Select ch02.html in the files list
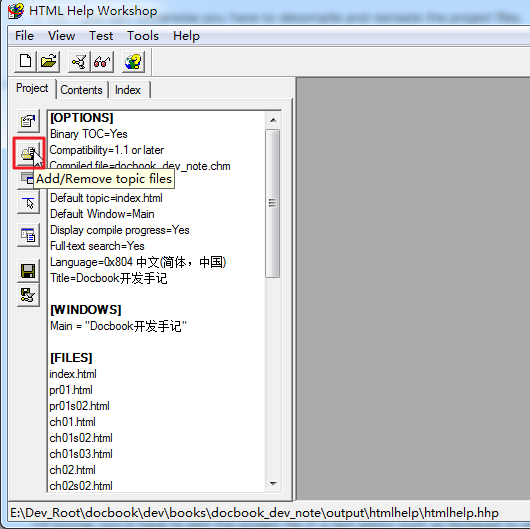Image resolution: width=530 pixels, height=529 pixels. [x=72, y=470]
